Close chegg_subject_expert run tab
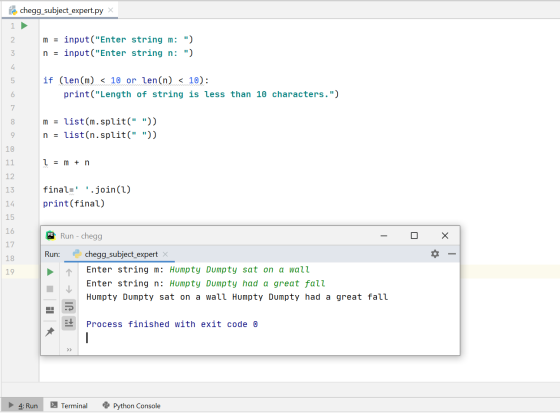560x413 pixels. (165, 254)
